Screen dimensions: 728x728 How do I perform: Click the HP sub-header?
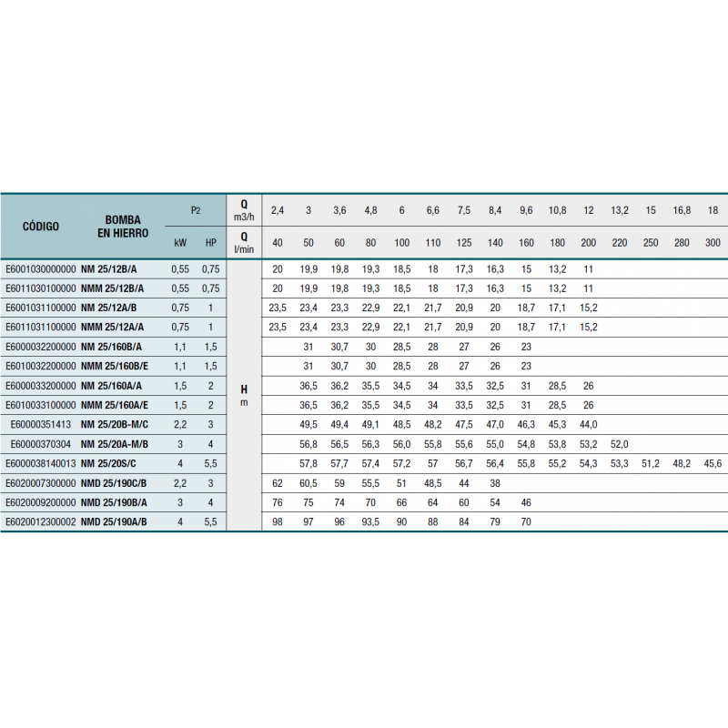tap(211, 243)
